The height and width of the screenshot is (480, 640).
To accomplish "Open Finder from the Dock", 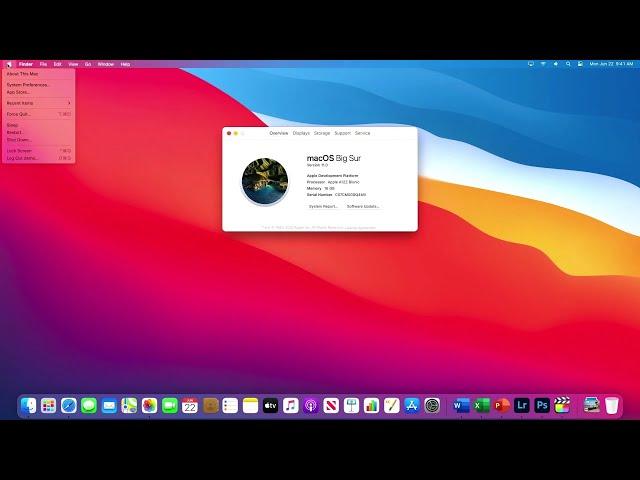I will click(x=29, y=405).
